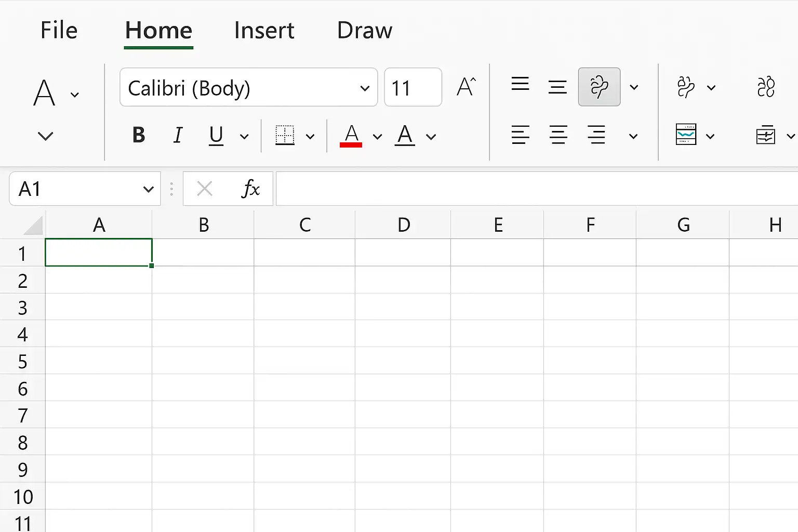Toggle Italic formatting button
The image size is (798, 532).
pyautogui.click(x=178, y=135)
